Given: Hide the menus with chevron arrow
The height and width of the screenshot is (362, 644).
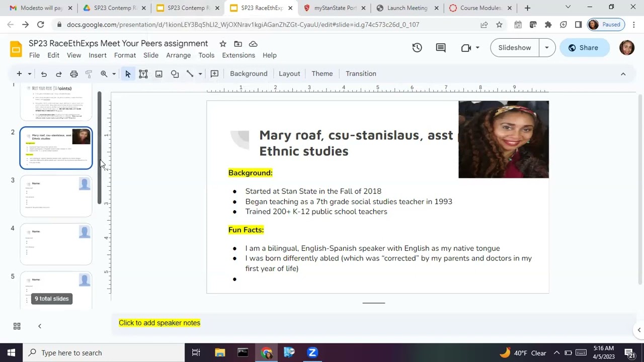Looking at the screenshot, I should click(x=623, y=74).
